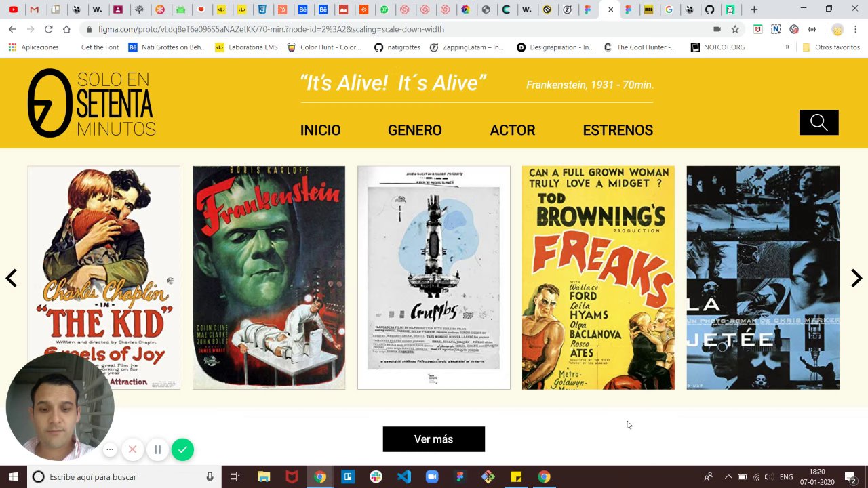Viewport: 868px width, 488px height.
Task: Finish recording with the green checkmark
Action: tap(182, 449)
